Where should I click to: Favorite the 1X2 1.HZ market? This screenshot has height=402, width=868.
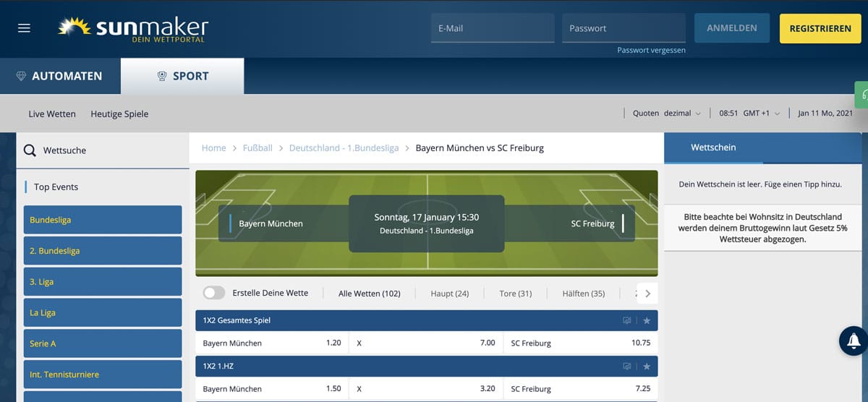(647, 367)
